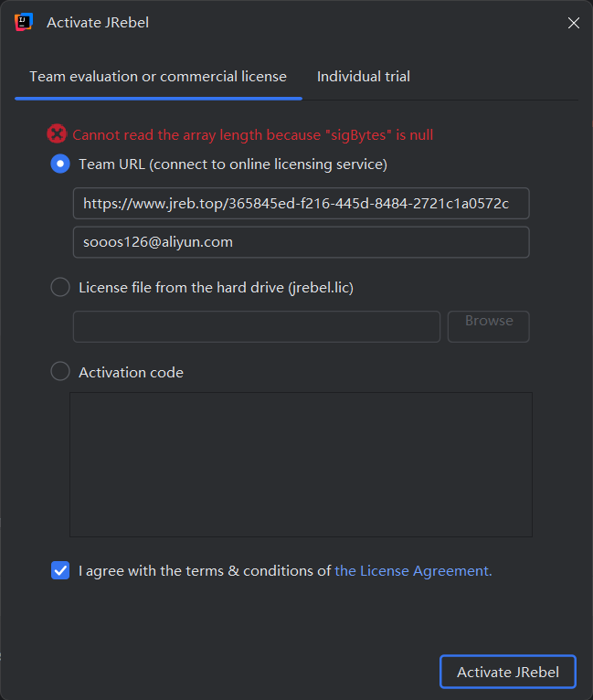The height and width of the screenshot is (700, 593).
Task: Switch to the Individual trial tab
Action: (x=364, y=77)
